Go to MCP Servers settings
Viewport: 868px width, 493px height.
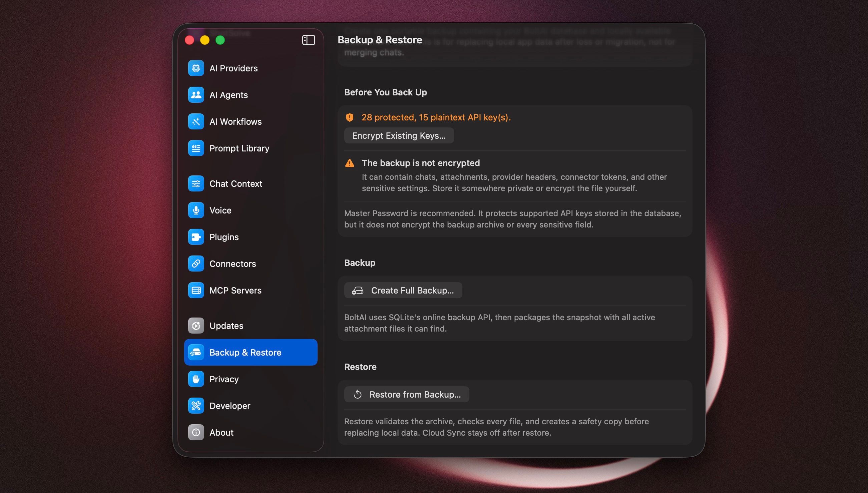click(x=251, y=291)
